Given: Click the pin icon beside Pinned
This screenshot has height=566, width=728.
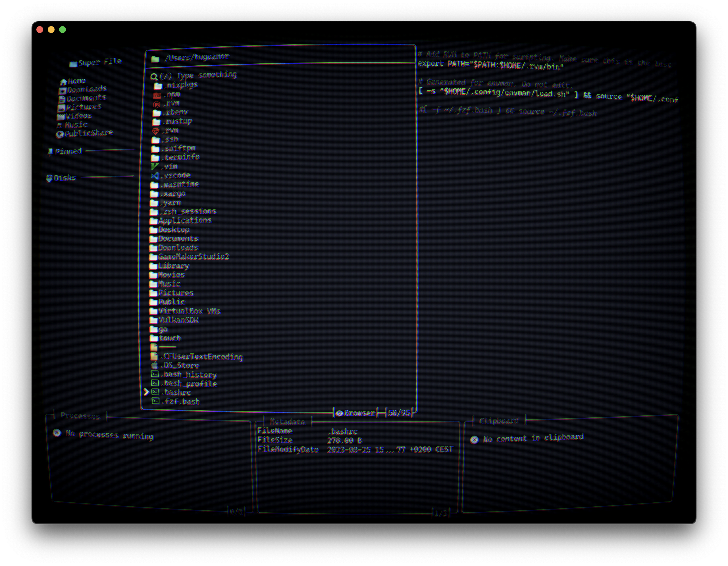Looking at the screenshot, I should (50, 152).
